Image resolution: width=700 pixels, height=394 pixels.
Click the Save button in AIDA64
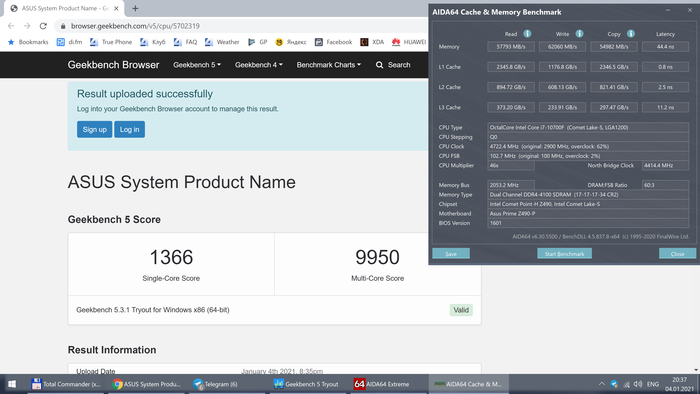click(x=451, y=253)
